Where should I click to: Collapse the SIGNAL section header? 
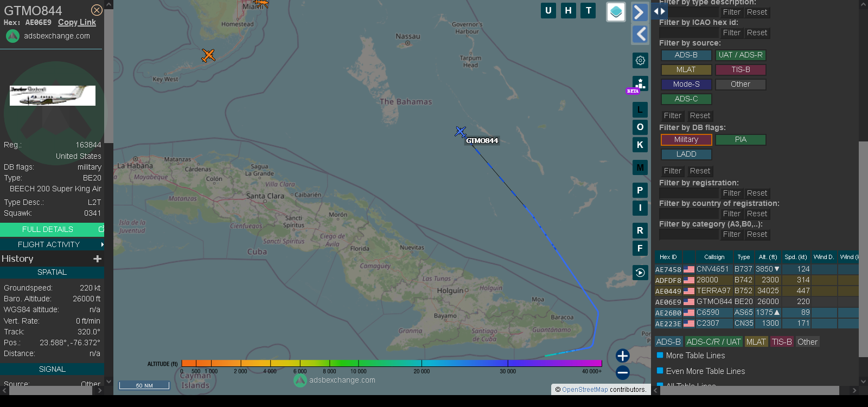52,369
